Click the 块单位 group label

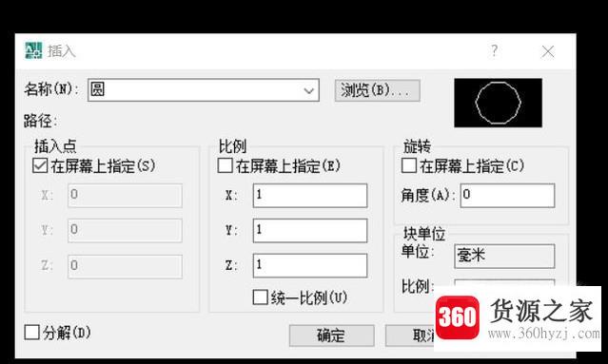click(423, 234)
